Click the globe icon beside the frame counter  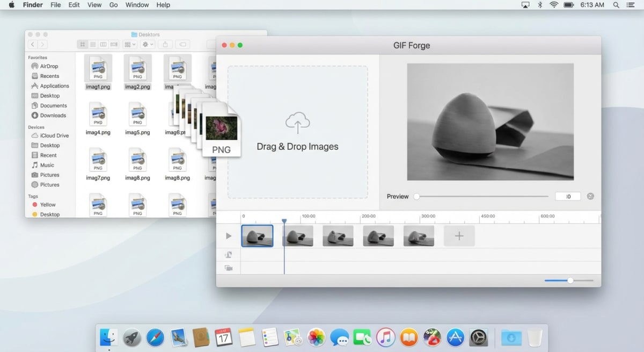pos(590,196)
